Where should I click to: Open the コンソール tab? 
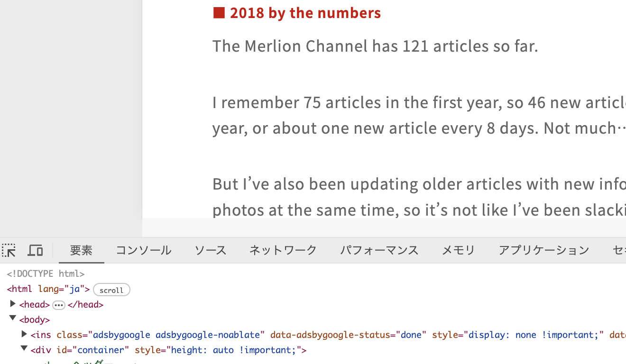144,250
